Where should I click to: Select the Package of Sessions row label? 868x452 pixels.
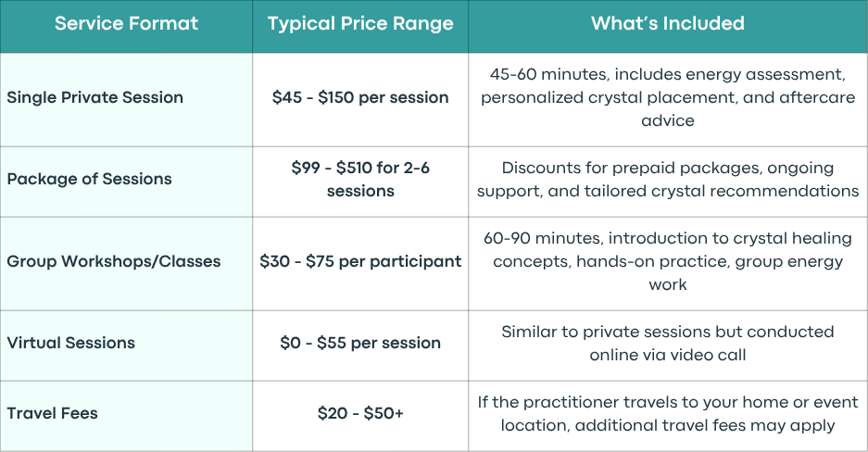click(89, 179)
